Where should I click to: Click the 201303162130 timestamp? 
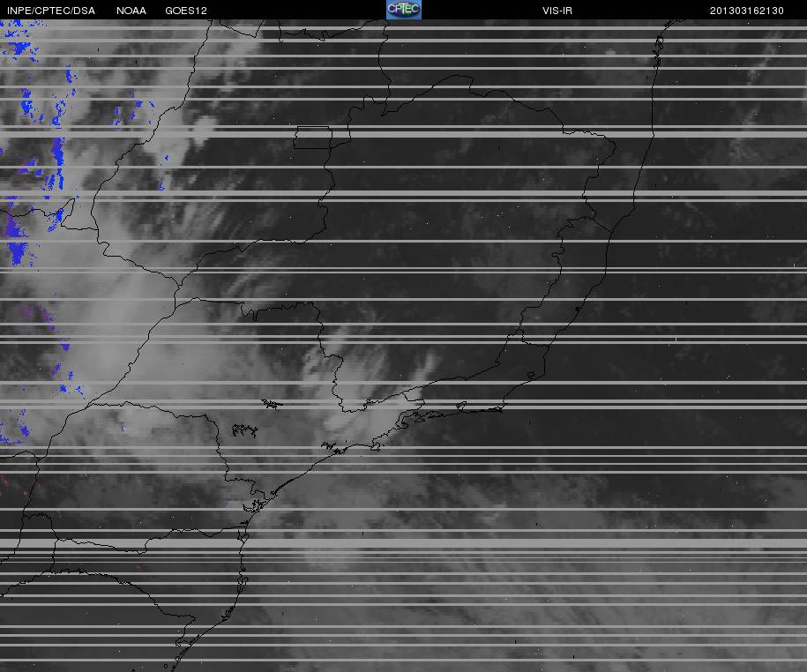point(747,11)
